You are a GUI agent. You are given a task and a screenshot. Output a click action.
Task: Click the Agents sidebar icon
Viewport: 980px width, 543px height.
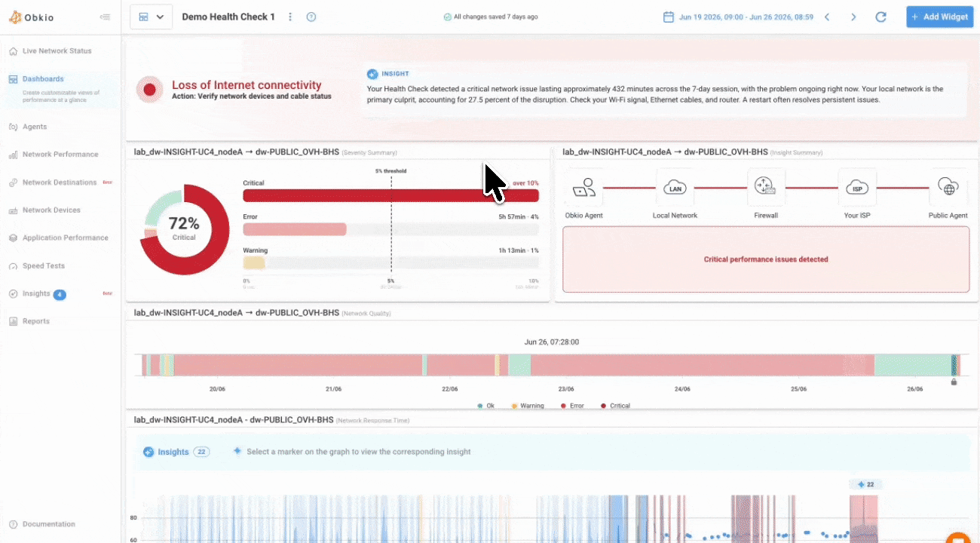pos(13,127)
